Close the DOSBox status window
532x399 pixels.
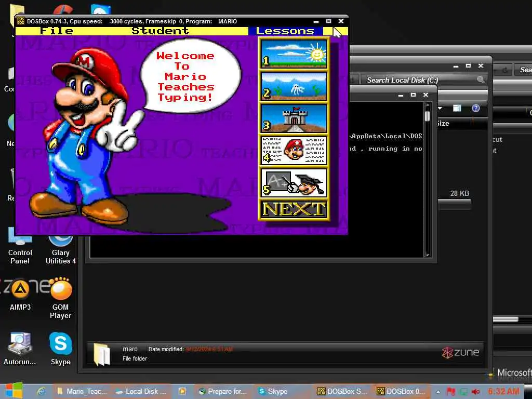425,95
